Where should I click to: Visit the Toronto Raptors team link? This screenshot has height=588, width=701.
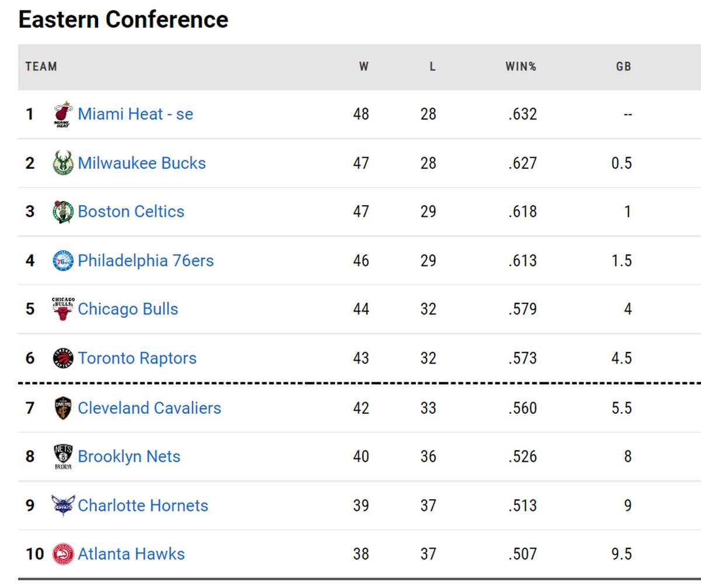click(x=137, y=358)
